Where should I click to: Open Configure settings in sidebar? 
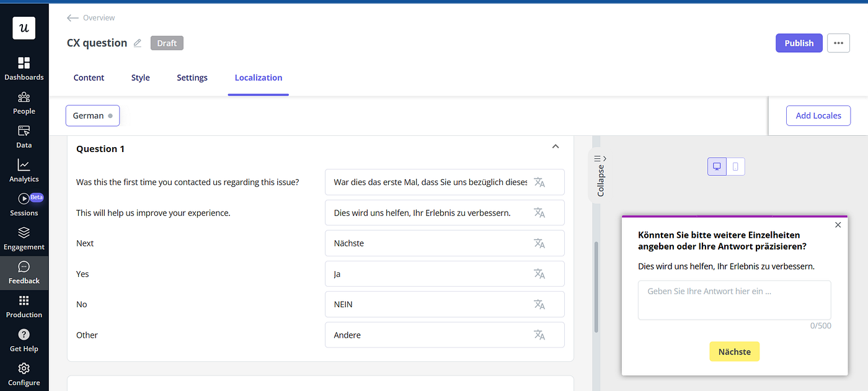(x=24, y=374)
